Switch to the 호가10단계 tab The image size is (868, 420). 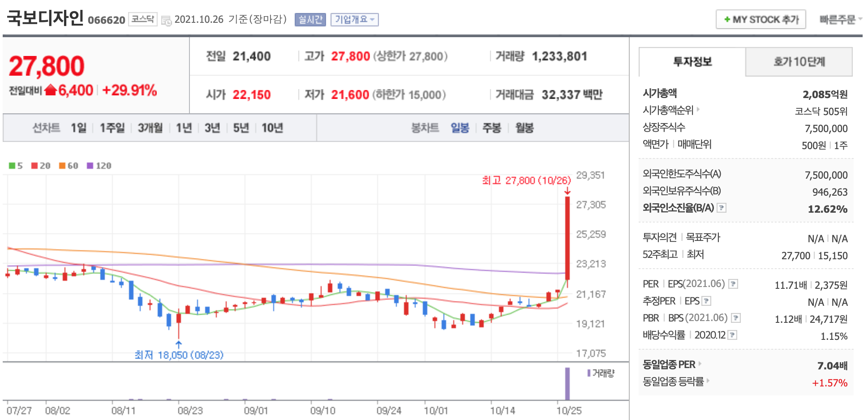click(x=799, y=62)
